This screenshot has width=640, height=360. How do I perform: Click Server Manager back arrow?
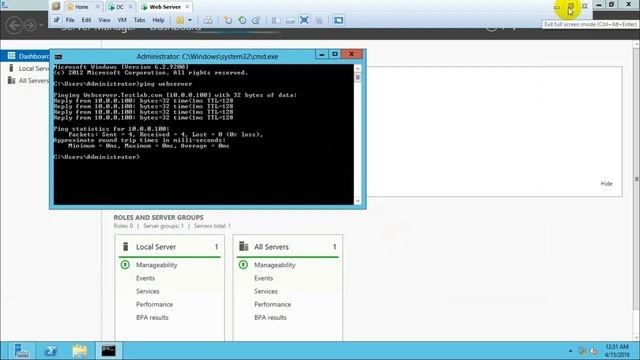[14, 25]
